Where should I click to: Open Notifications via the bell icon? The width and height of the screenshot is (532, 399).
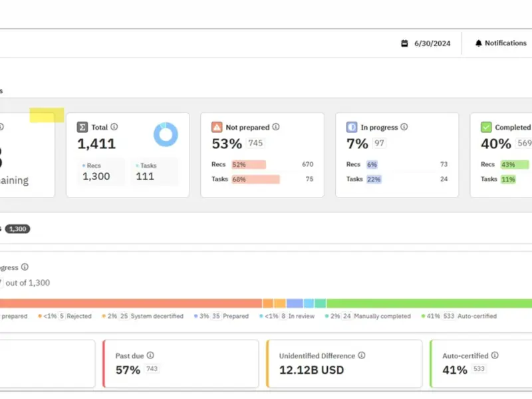(x=478, y=43)
